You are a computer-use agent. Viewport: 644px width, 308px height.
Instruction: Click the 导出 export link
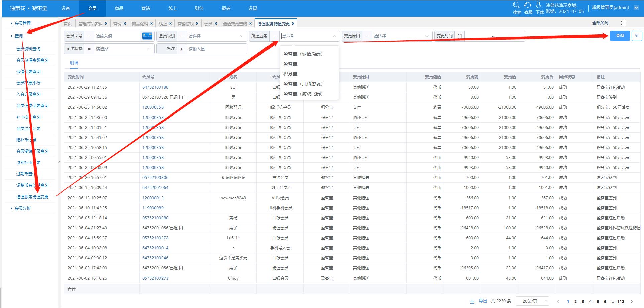tap(482, 301)
